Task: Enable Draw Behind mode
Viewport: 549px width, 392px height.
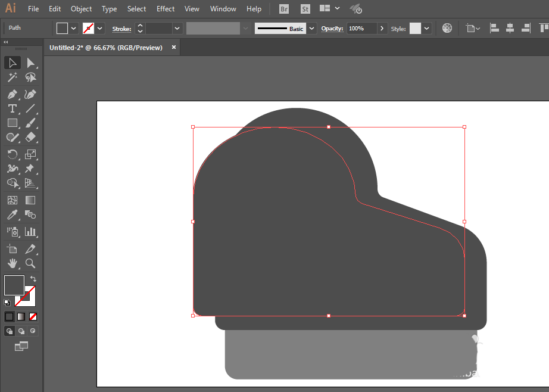Action: point(21,331)
